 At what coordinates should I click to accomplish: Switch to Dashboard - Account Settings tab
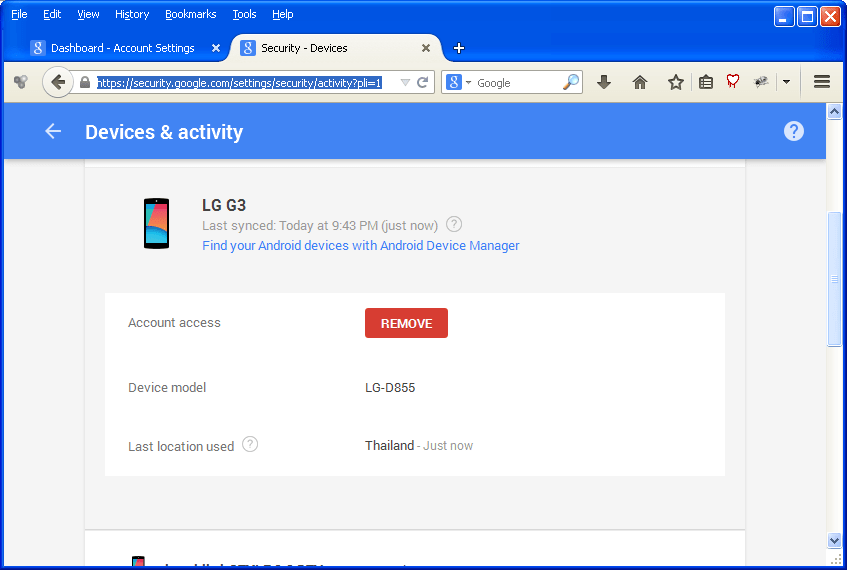pos(123,48)
